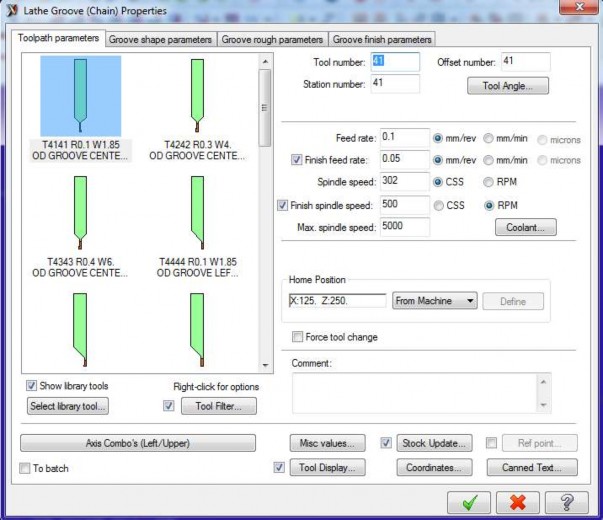Image resolution: width=603 pixels, height=520 pixels.
Task: Open help with the question mark button
Action: tap(566, 502)
